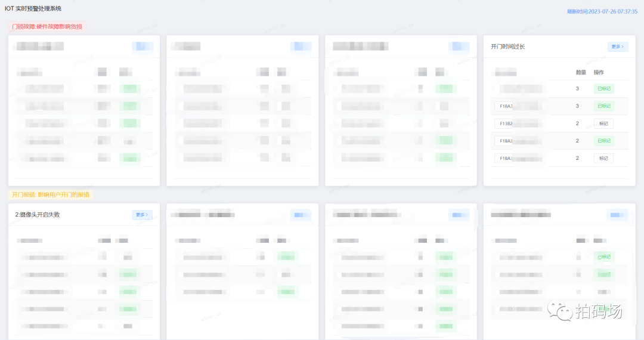Click the 操作 column header
The image size is (644, 340).
pos(599,72)
